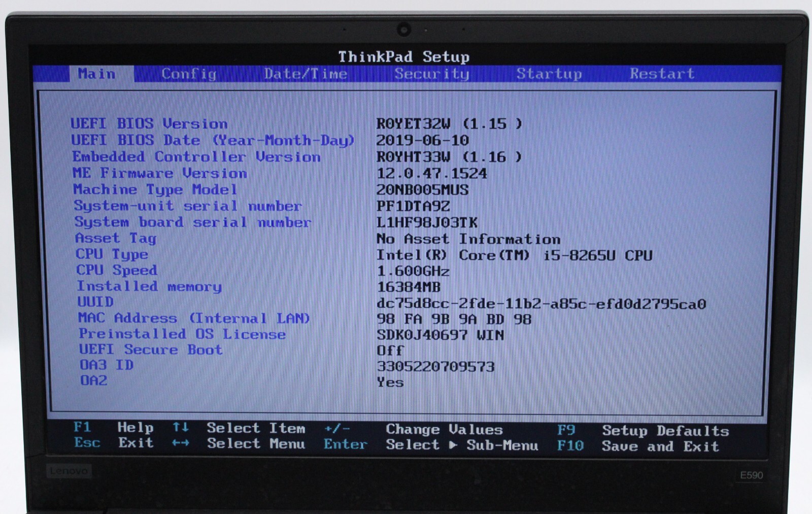Viewport: 812px width, 514px height.
Task: Click Preinstalled OS License label
Action: point(182,334)
